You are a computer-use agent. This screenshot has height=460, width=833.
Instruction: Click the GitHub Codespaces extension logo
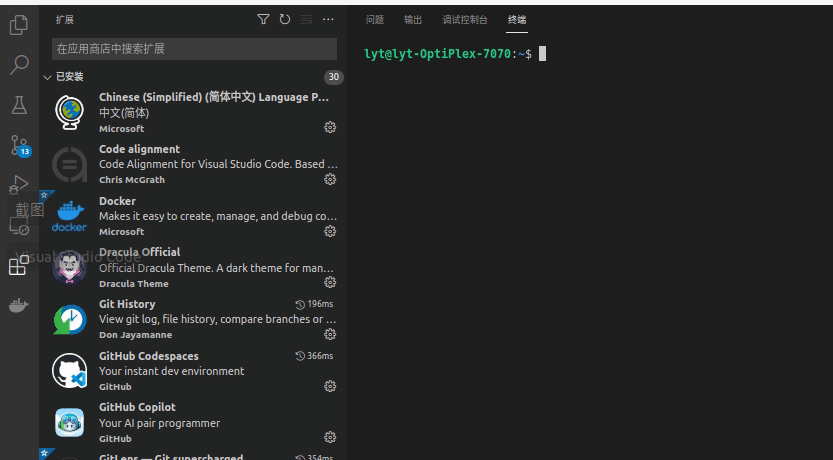pos(70,371)
